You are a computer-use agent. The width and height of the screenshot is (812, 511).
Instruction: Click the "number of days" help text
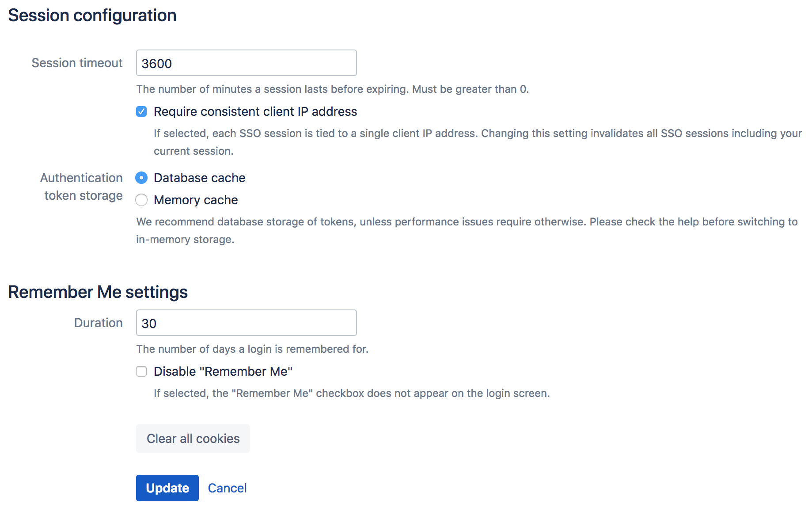[x=252, y=349]
